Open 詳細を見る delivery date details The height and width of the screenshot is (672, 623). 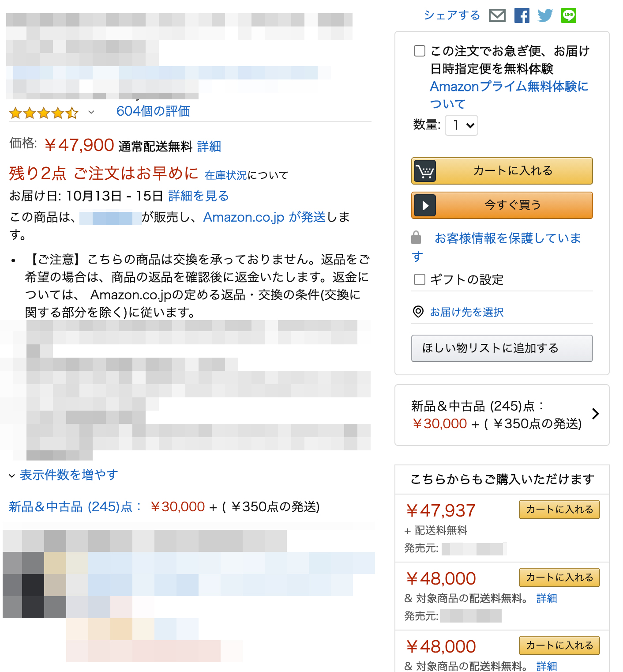199,196
